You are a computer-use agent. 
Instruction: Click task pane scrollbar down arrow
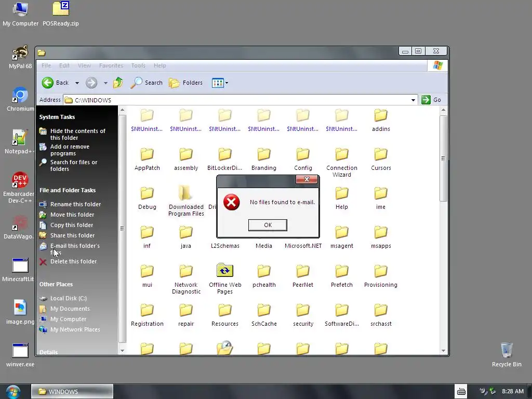[x=122, y=351]
